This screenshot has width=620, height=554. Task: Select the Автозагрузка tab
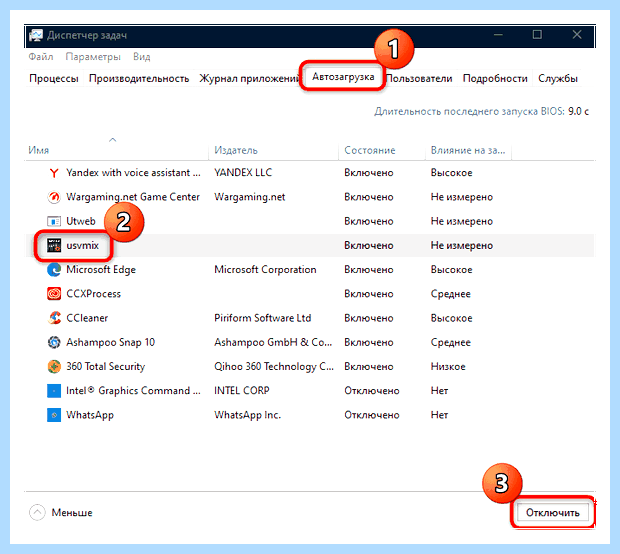point(343,77)
